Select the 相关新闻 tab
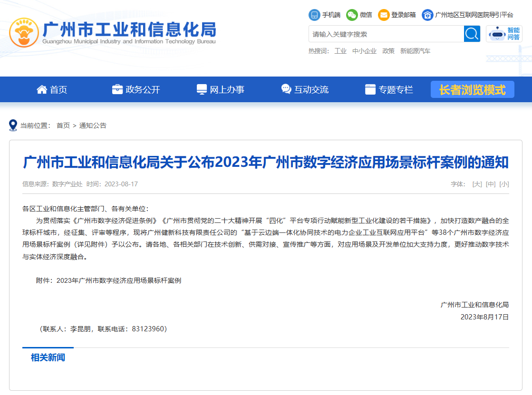 48,357
